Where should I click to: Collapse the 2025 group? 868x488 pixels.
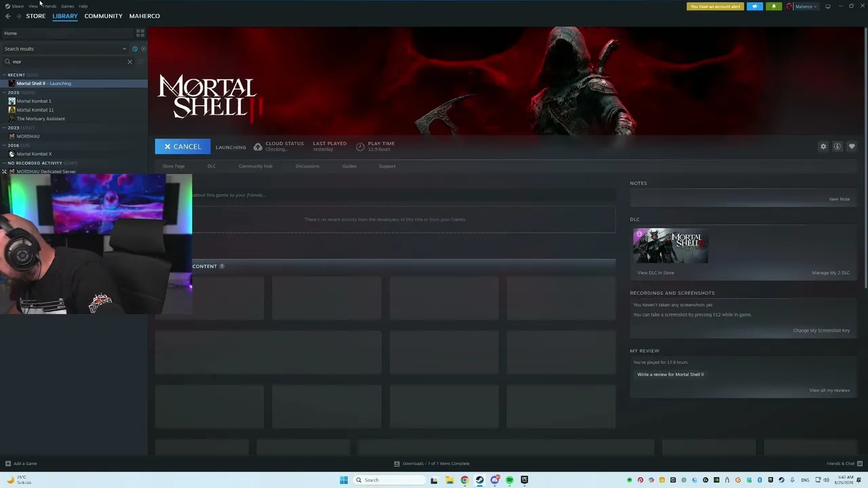(4, 92)
